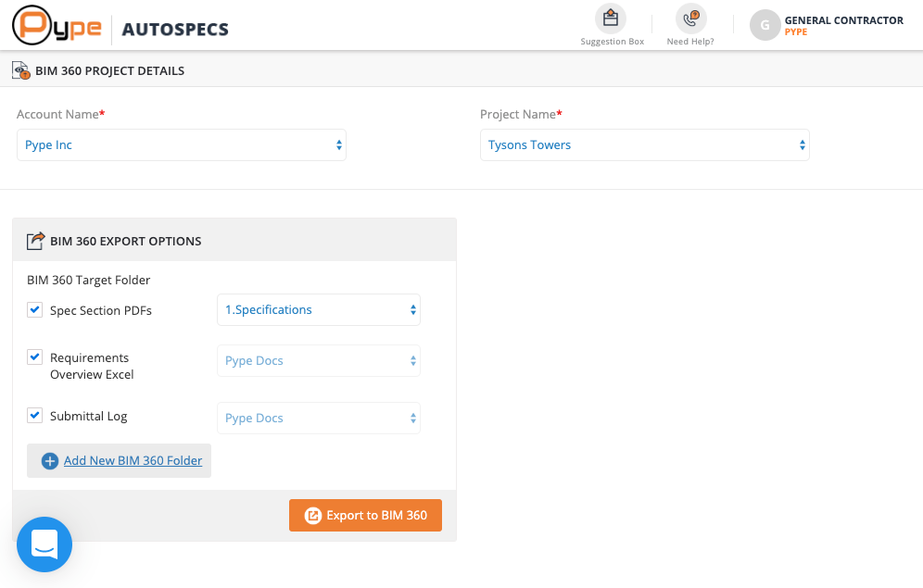Toggle Requirements Overview Excel checkbox
The height and width of the screenshot is (588, 923).
tap(35, 357)
